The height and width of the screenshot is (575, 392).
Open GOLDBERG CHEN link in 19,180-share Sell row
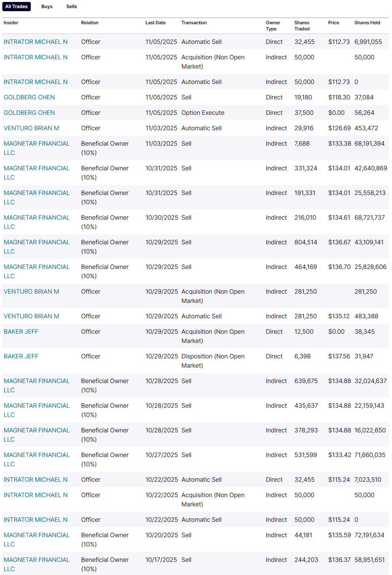tap(29, 97)
